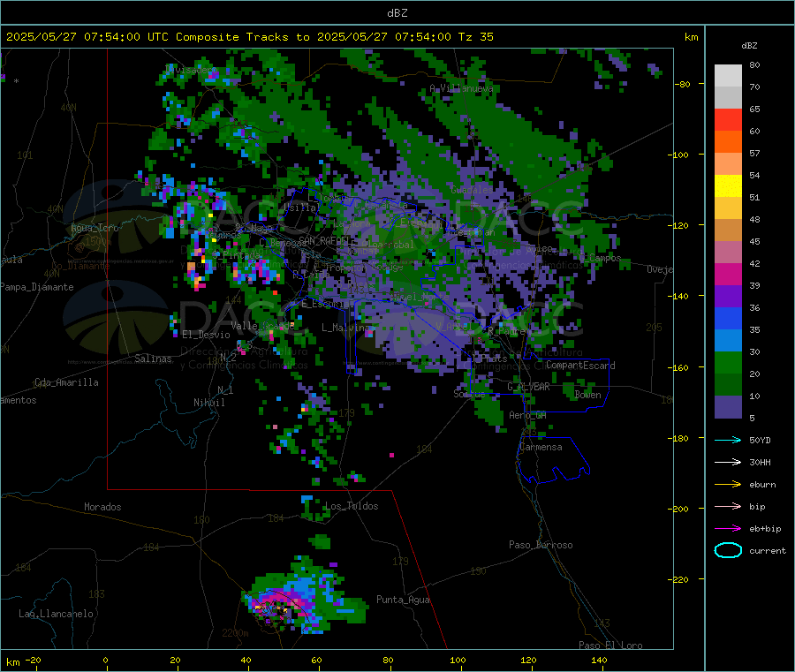Click the 'G_ALVEAR' place label
This screenshot has height=672, width=795.
(528, 387)
